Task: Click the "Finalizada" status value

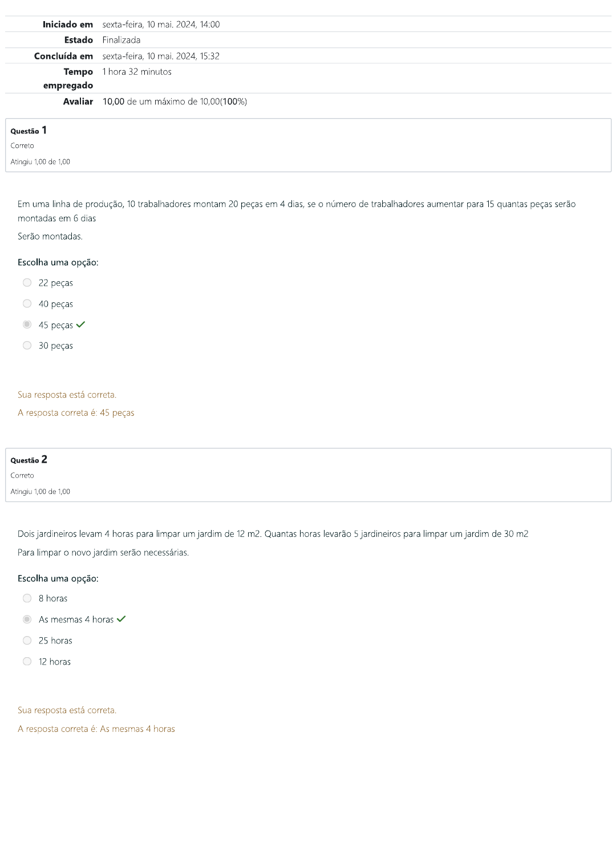Action: coord(121,40)
